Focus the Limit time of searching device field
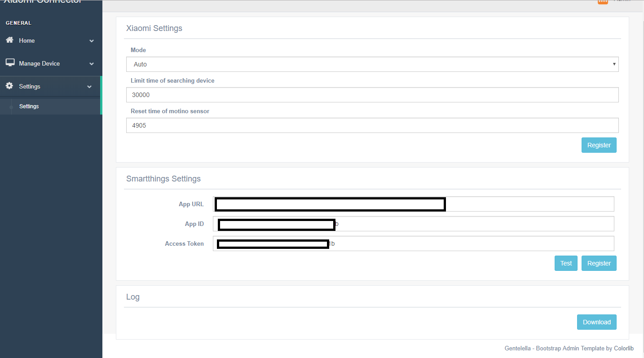 tap(372, 95)
